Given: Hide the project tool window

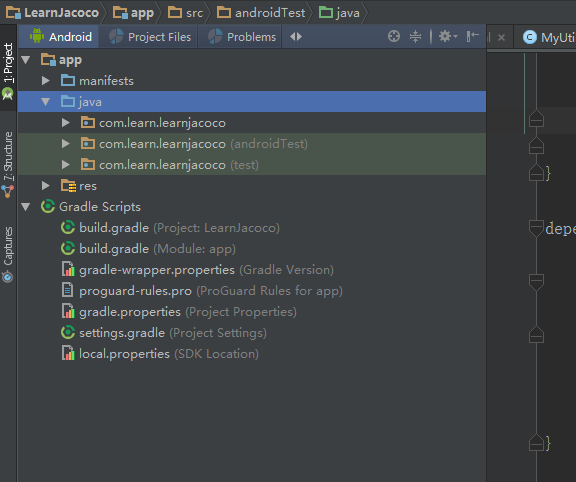Looking at the screenshot, I should pos(472,36).
